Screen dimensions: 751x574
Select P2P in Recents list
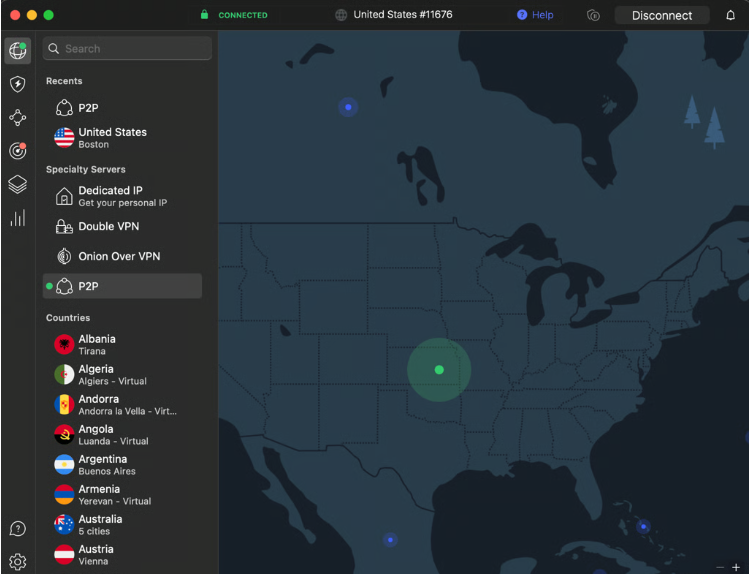point(122,108)
